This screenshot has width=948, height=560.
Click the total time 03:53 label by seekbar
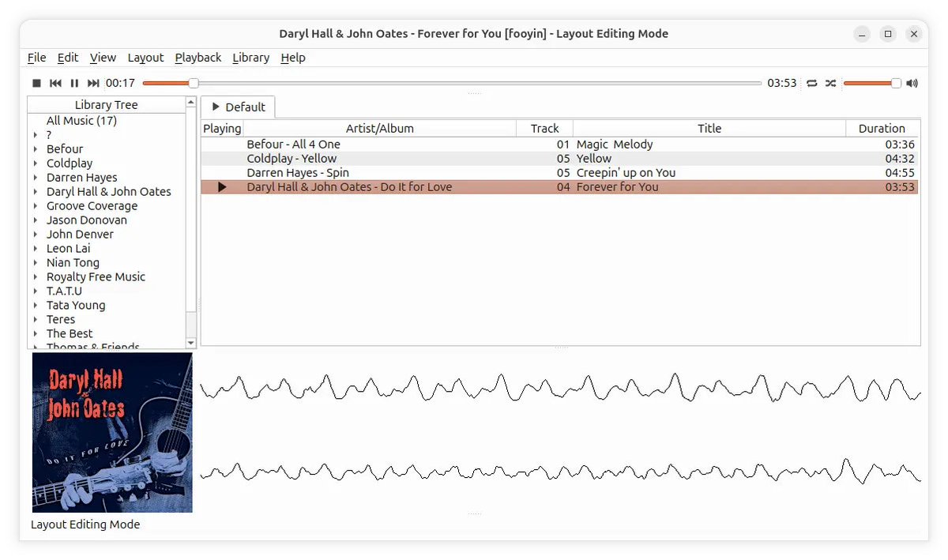[x=782, y=83]
